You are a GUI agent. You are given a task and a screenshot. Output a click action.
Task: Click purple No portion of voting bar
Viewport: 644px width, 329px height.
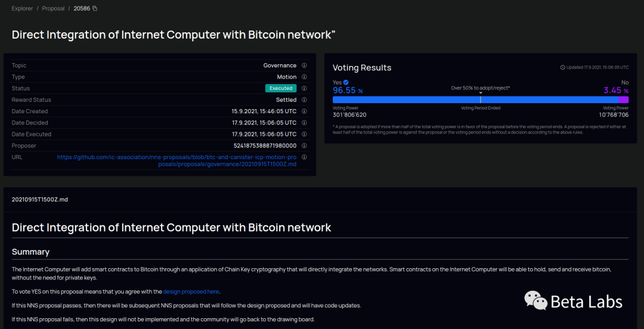click(x=623, y=100)
